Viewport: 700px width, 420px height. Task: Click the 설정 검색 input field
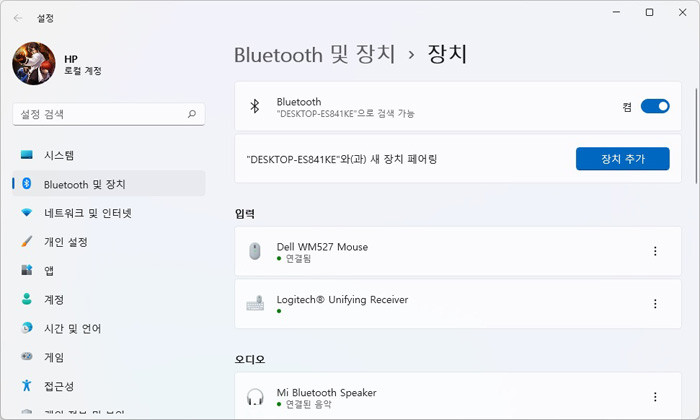click(x=109, y=114)
